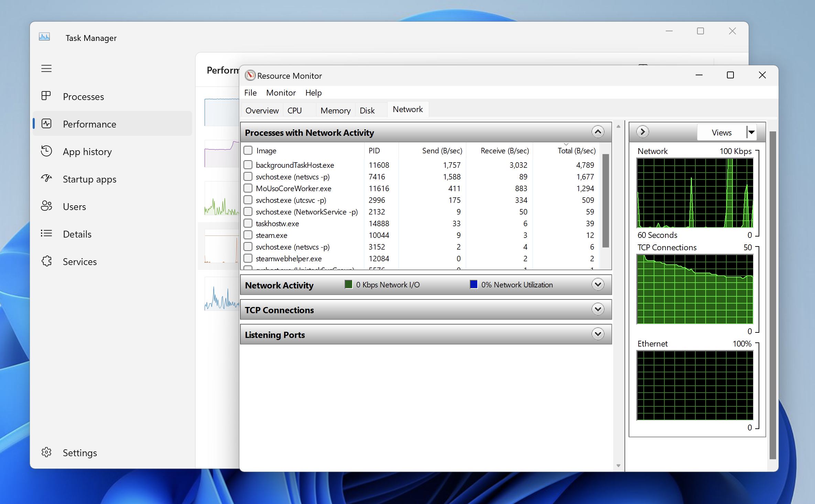Check the backgroundTaskHost.exe process checkbox
This screenshot has width=815, height=504.
tap(248, 165)
